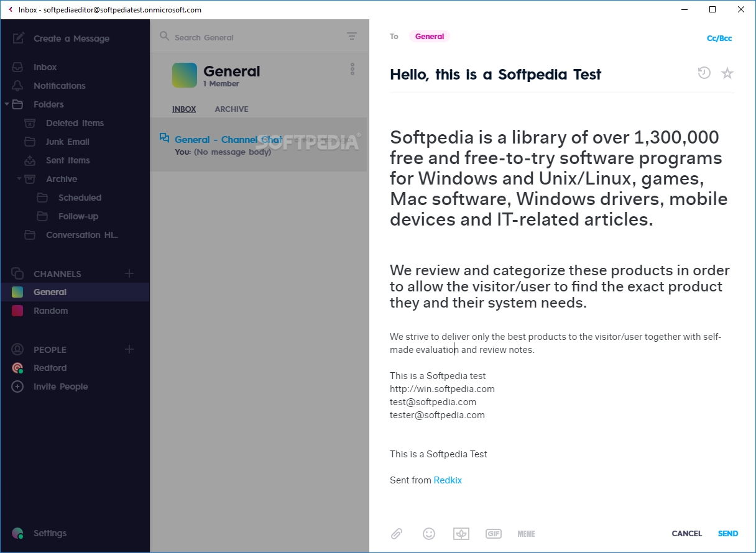Click the CHANNELS section icon
756x553 pixels.
pyautogui.click(x=17, y=273)
